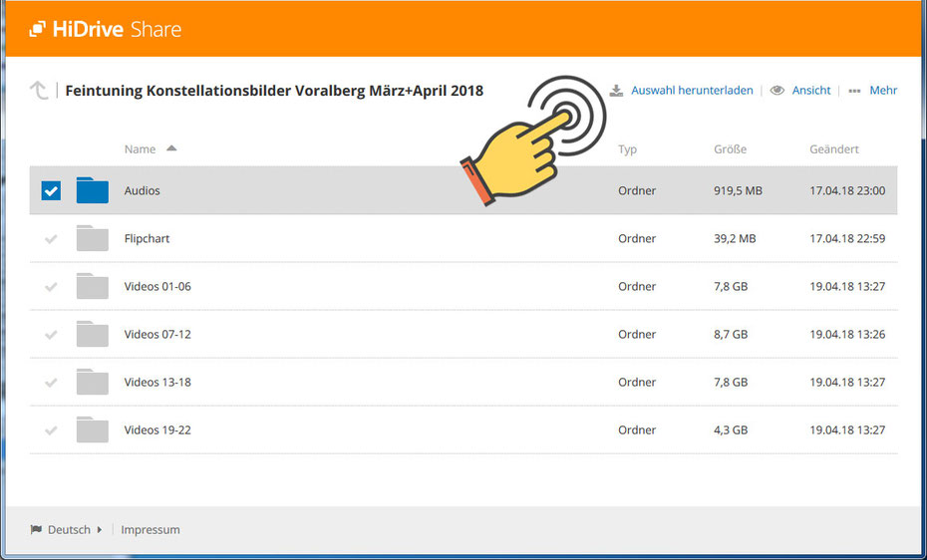927x560 pixels.
Task: Open the Mehr menu
Action: tap(883, 91)
